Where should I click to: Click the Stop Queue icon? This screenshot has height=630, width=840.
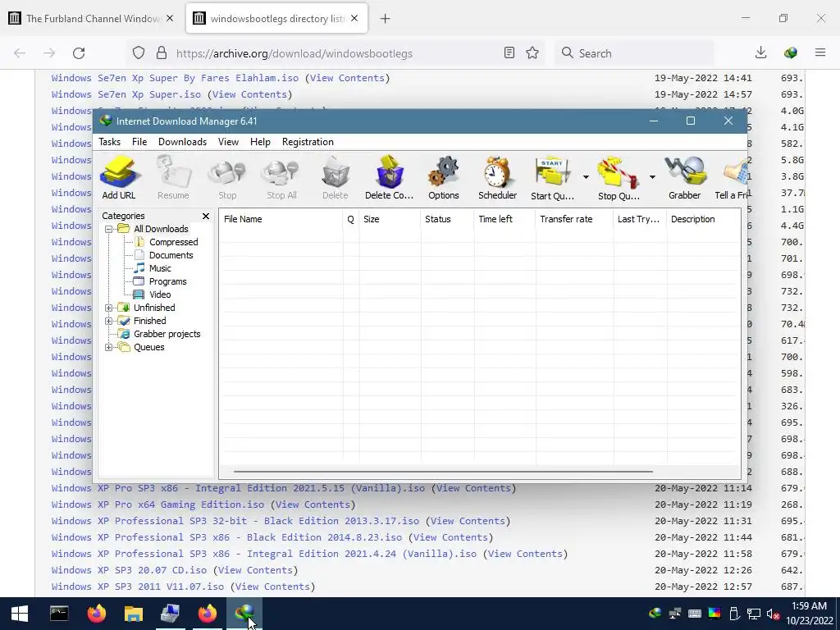coord(619,177)
